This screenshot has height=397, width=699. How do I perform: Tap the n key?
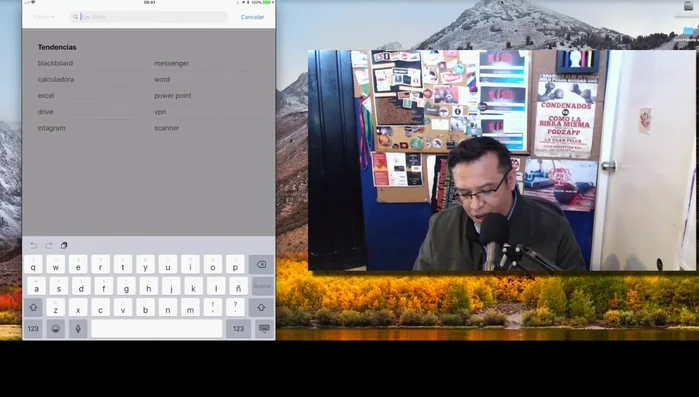pos(168,307)
